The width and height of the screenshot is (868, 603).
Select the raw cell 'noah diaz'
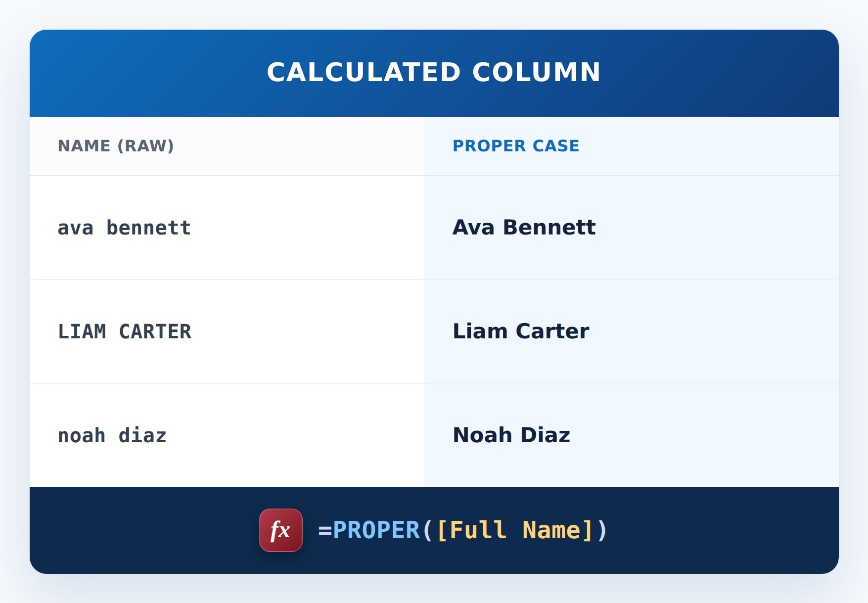227,435
